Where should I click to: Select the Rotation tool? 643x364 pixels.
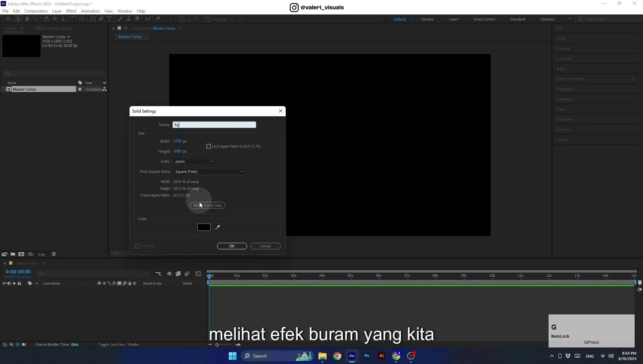pyautogui.click(x=74, y=19)
